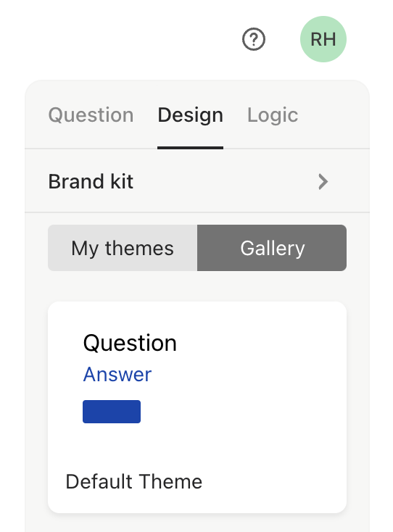The width and height of the screenshot is (393, 532).
Task: Click the dark underline beneath Design tab
Action: point(191,148)
